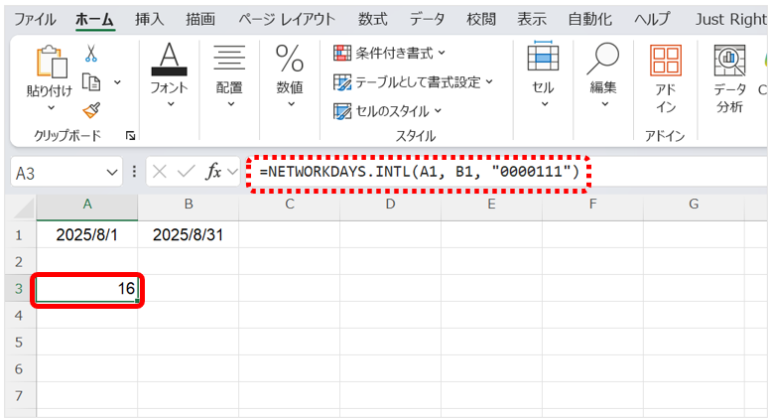Image resolution: width=770 pixels, height=418 pixels.
Task: Switch to the 自動化 tab
Action: point(590,20)
